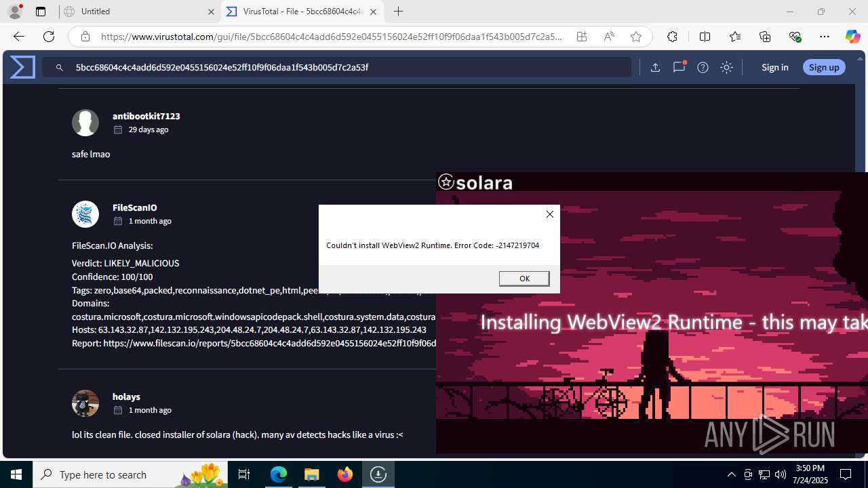Image resolution: width=868 pixels, height=488 pixels.
Task: Open Browser essentials icon
Action: coord(795,37)
